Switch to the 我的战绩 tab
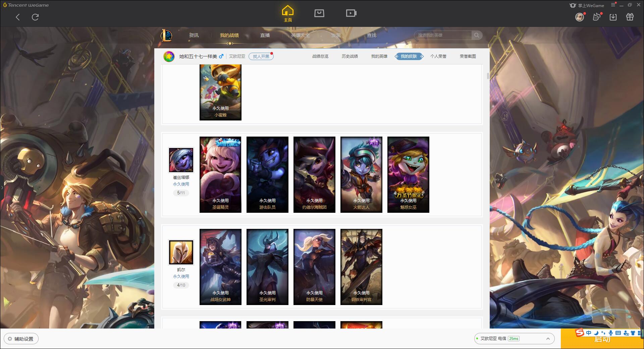This screenshot has height=349, width=644. pyautogui.click(x=229, y=35)
